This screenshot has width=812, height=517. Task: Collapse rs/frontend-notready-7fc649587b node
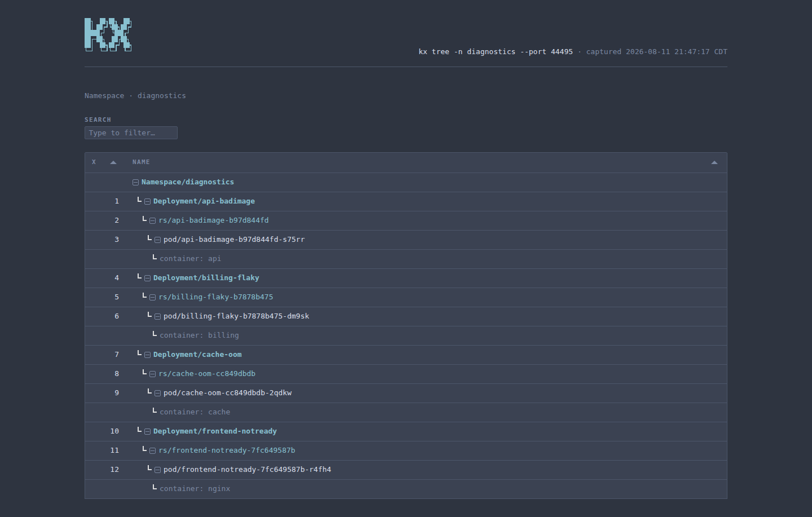(x=152, y=450)
